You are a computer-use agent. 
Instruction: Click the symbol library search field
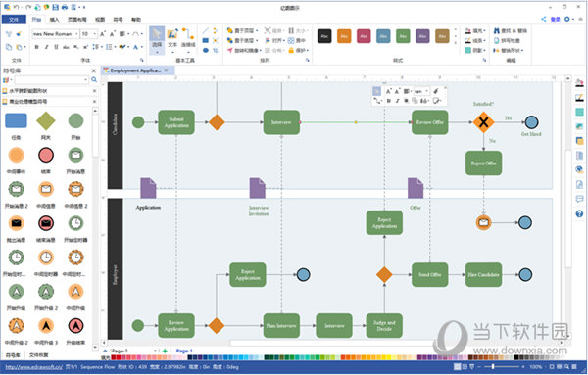[x=51, y=79]
